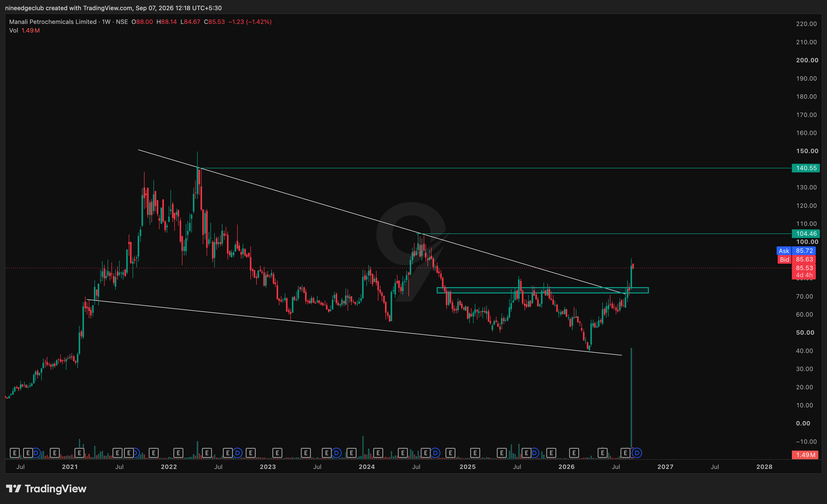Image resolution: width=827 pixels, height=504 pixels.
Task: Click the 2027 label on time axis
Action: [x=665, y=467]
